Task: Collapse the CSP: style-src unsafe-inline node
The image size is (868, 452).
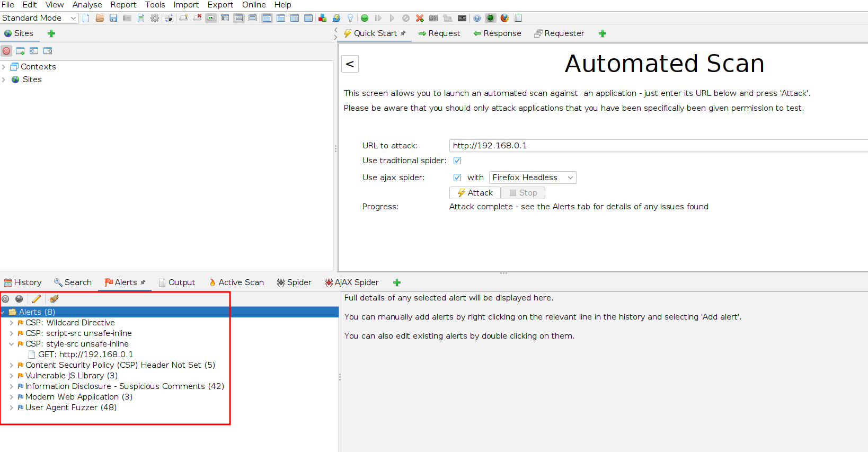Action: point(11,344)
